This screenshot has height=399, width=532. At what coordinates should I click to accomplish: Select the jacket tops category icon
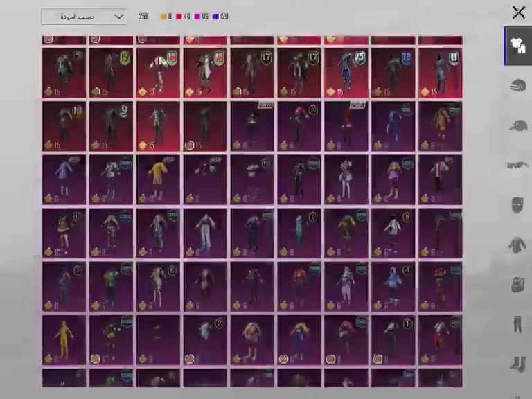click(517, 245)
